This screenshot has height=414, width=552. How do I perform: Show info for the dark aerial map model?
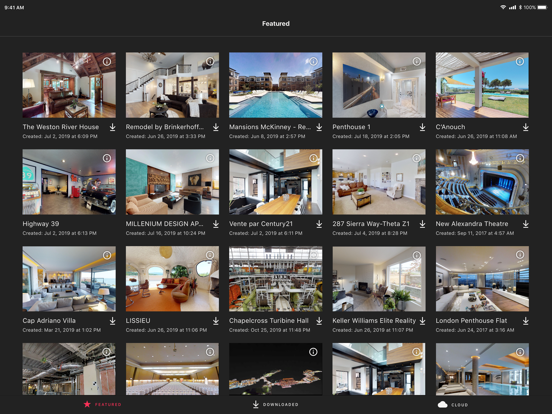tap(313, 352)
